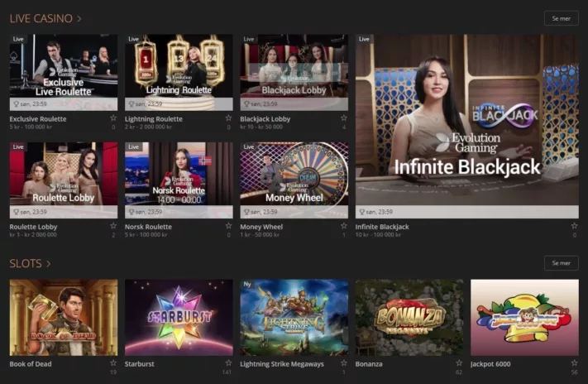
Task: Click bet range 2 kr - 2 000 000 kr
Action: (149, 127)
